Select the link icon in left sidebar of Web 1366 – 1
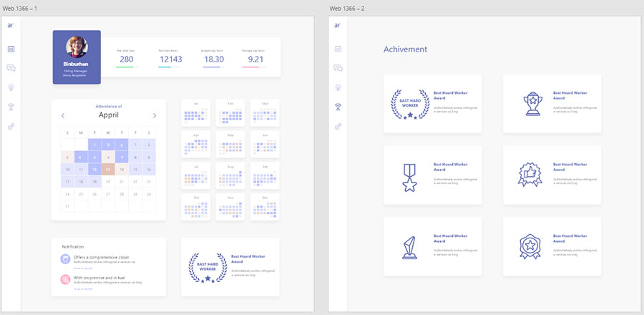The width and height of the screenshot is (644, 315). pos(11,126)
